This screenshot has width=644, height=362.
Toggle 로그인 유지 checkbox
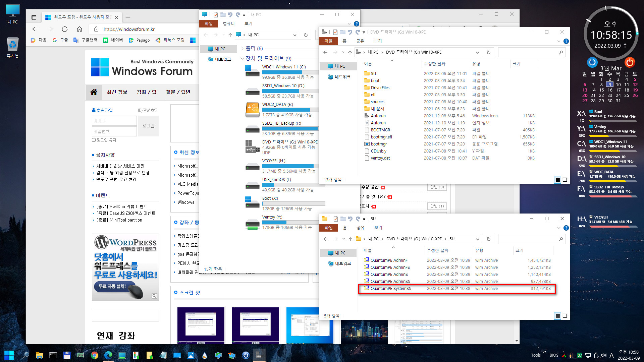(94, 140)
